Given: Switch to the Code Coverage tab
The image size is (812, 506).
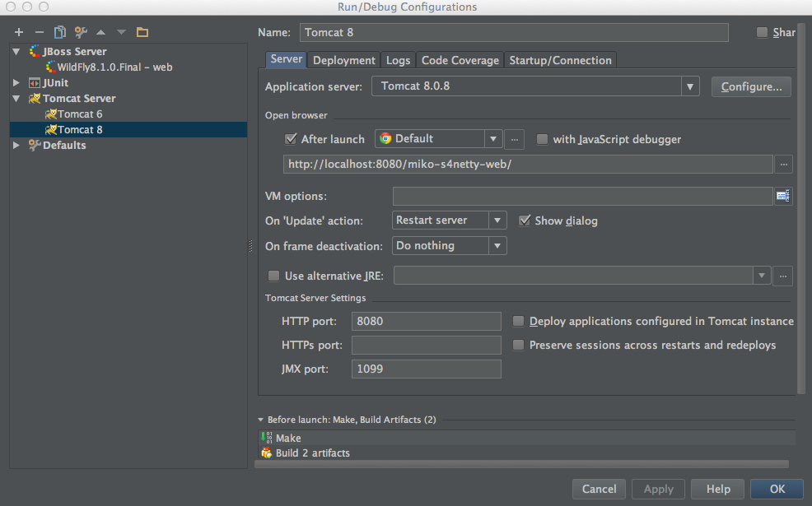Looking at the screenshot, I should click(x=460, y=60).
